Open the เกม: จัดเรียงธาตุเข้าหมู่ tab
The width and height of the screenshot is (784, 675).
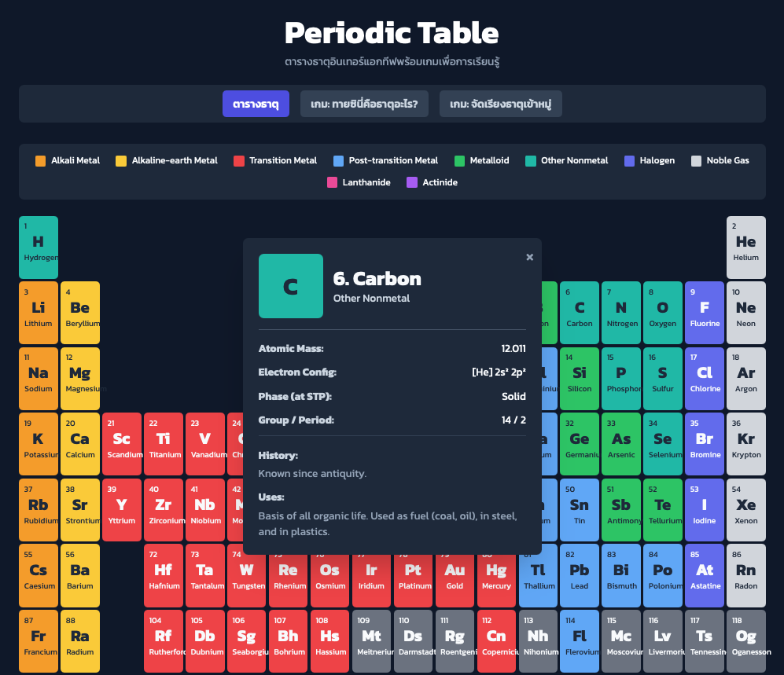point(500,104)
